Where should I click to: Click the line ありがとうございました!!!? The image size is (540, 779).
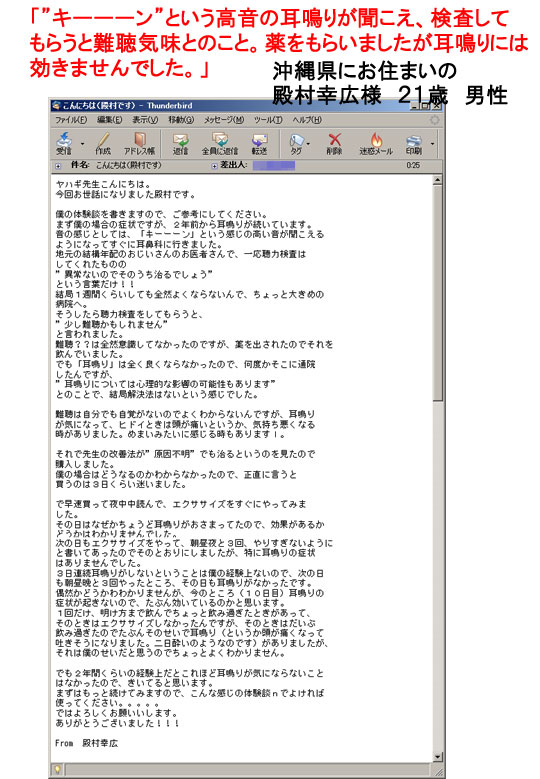(117, 723)
